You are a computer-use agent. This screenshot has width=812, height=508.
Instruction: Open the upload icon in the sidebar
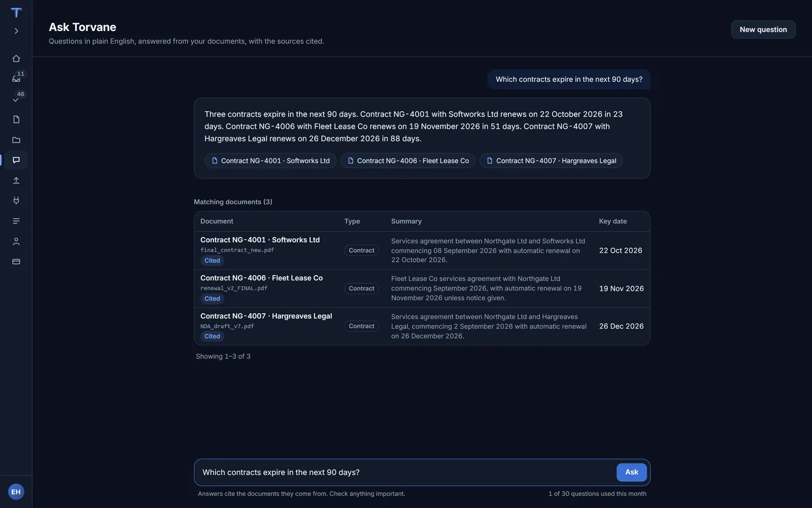[16, 181]
